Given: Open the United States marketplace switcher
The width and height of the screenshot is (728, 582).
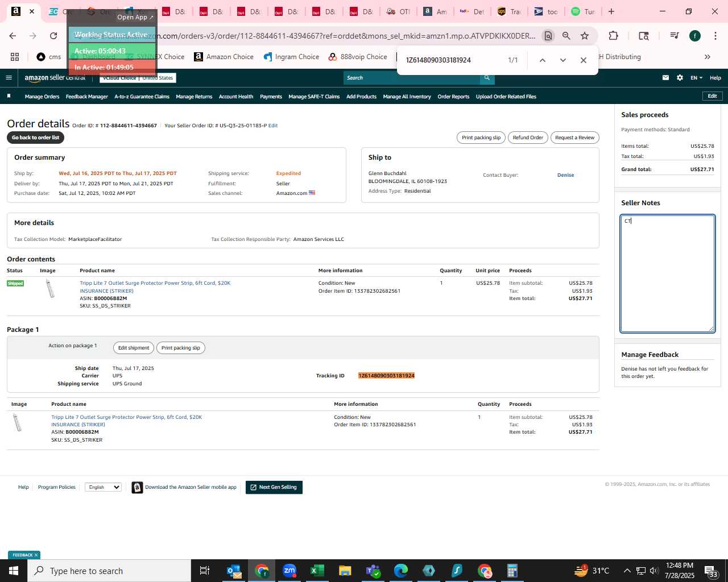Looking at the screenshot, I should point(158,78).
